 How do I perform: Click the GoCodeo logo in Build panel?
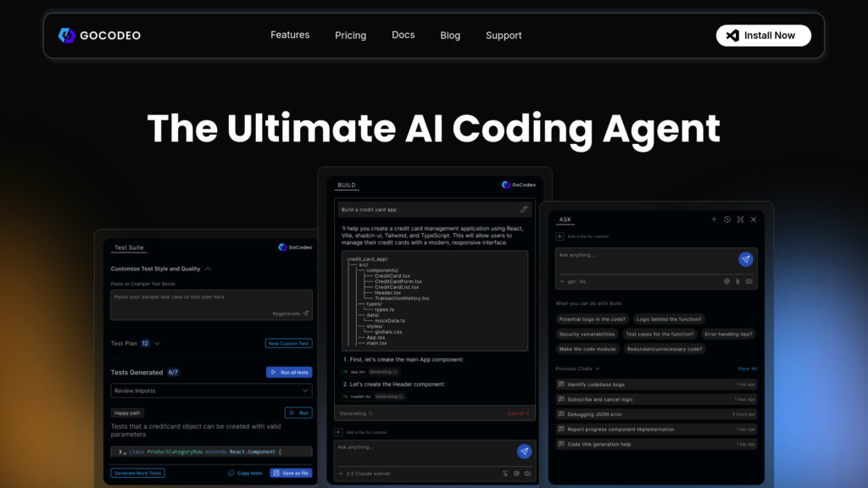(x=519, y=185)
